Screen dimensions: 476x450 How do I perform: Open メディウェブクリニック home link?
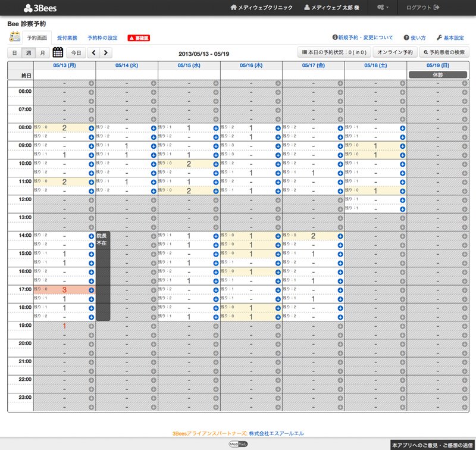[261, 7]
